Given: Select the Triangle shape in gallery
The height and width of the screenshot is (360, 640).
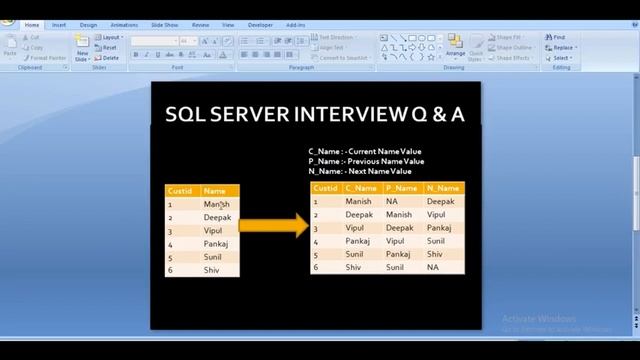Looking at the screenshot, I should tap(384, 48).
